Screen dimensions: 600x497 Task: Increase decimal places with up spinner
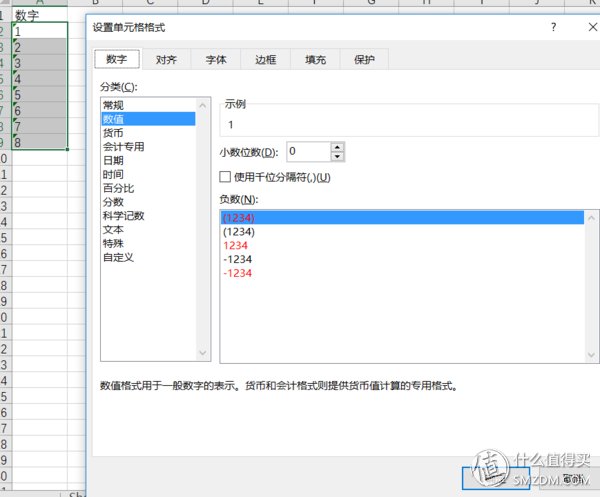point(337,147)
